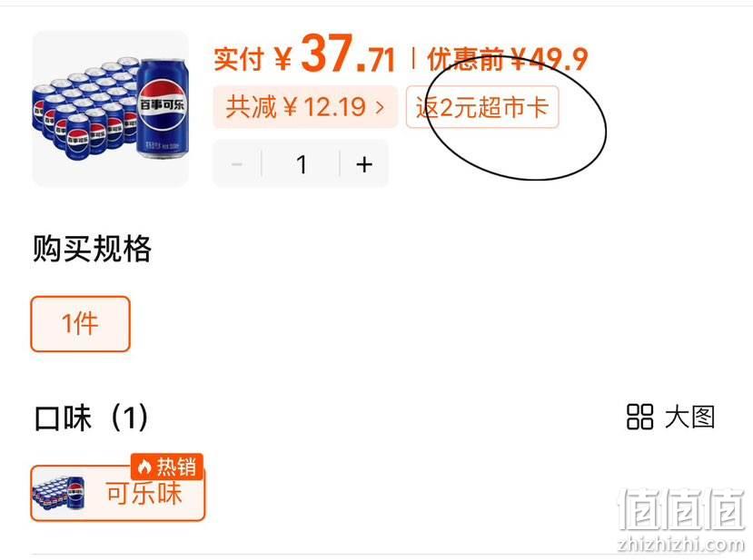Expand the arrow beside 共减 ¥12.19

tap(380, 106)
